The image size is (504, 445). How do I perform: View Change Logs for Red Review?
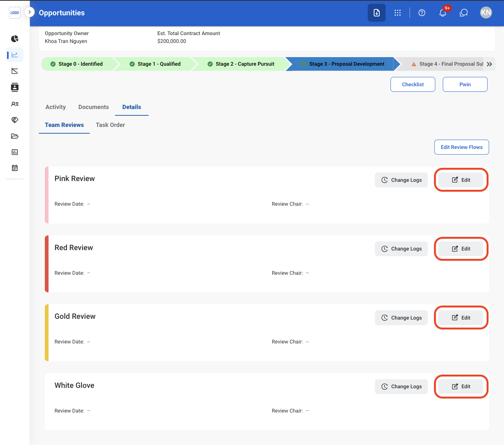click(401, 249)
